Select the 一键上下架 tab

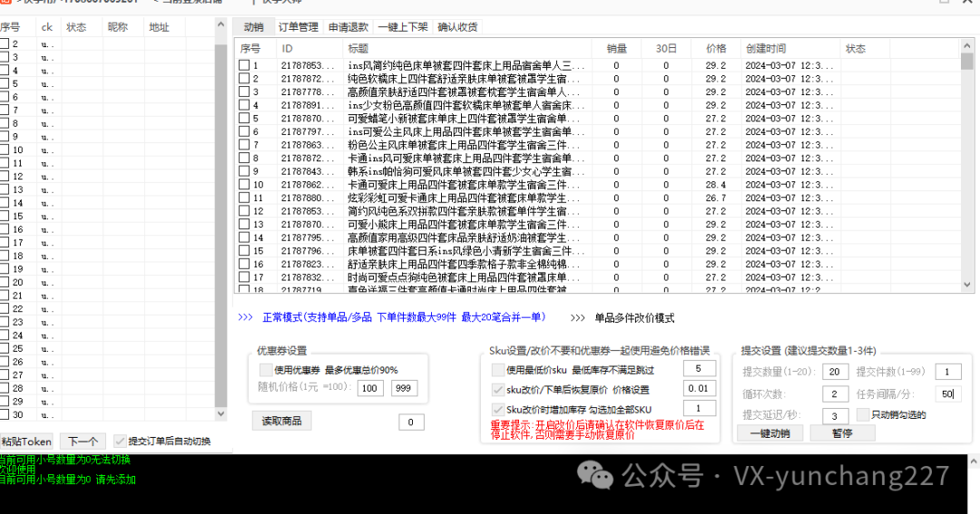pos(403,27)
